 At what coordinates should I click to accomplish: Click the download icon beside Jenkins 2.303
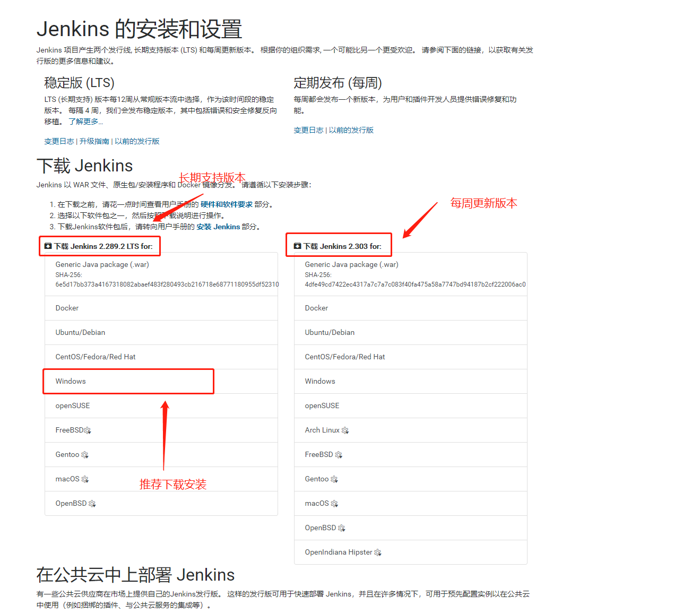pos(297,246)
